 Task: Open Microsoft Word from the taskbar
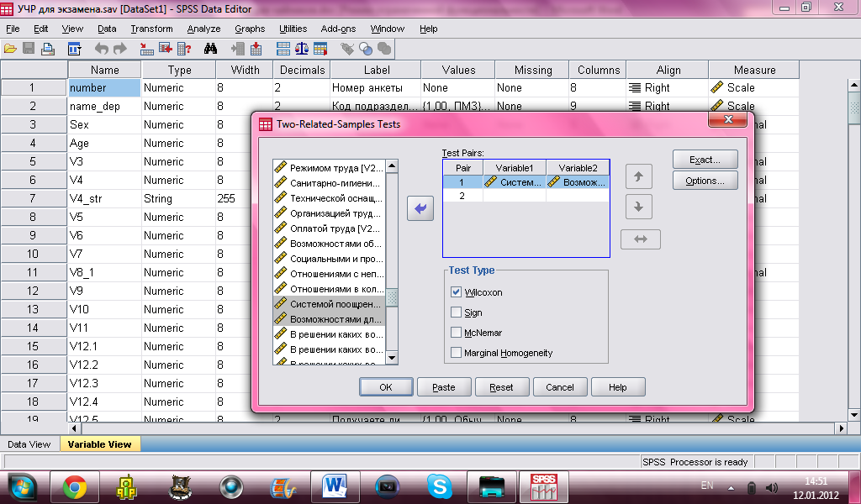click(x=335, y=486)
